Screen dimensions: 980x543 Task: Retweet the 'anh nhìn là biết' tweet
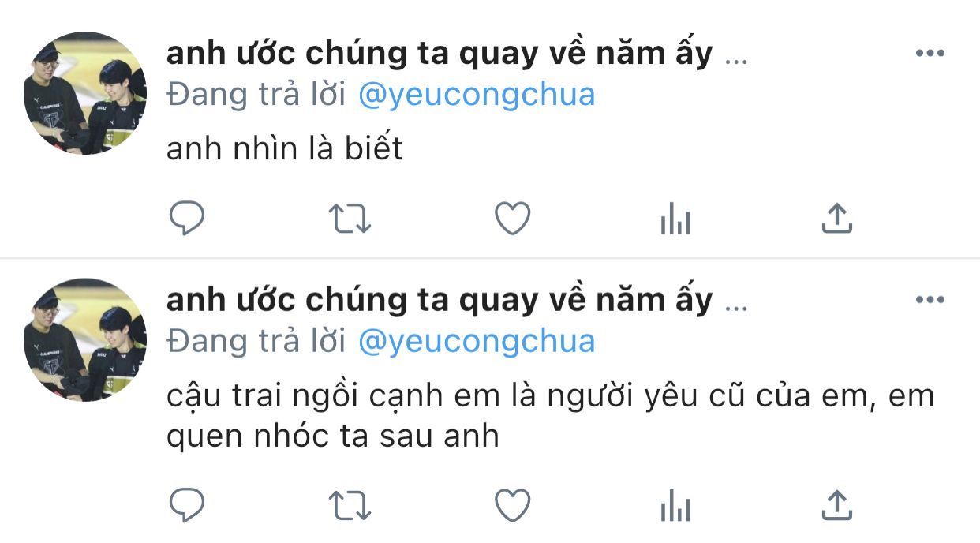[349, 219]
